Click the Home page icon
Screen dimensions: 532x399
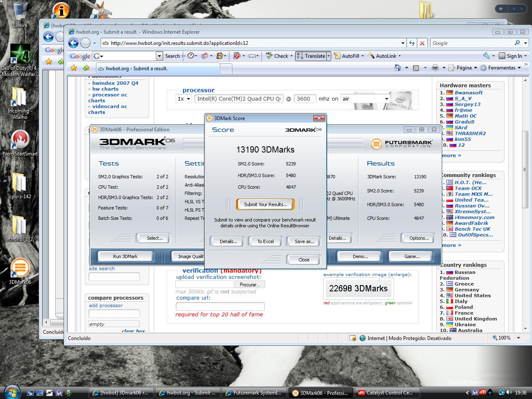tap(398, 68)
